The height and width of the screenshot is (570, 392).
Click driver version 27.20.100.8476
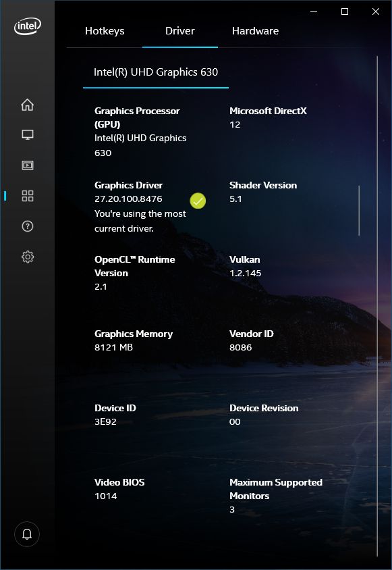click(128, 199)
